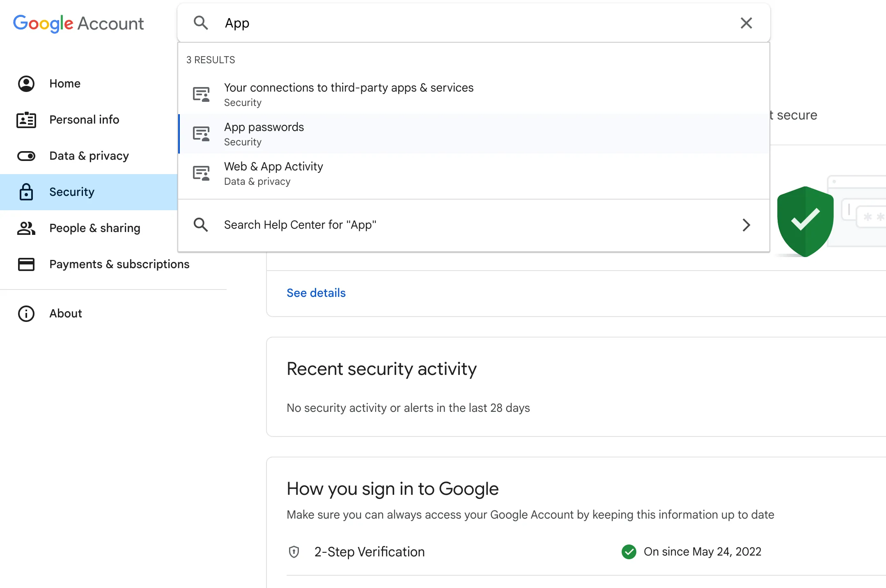Click the Personal info ID card icon
Screen dimensions: 886x588
tap(26, 120)
